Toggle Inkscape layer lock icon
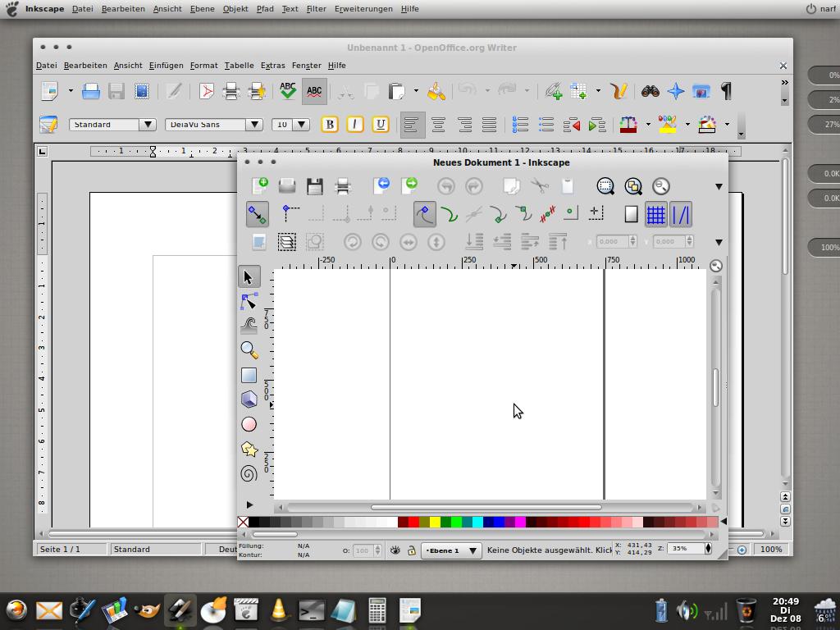Screen dimensions: 840x630 (x=412, y=550)
